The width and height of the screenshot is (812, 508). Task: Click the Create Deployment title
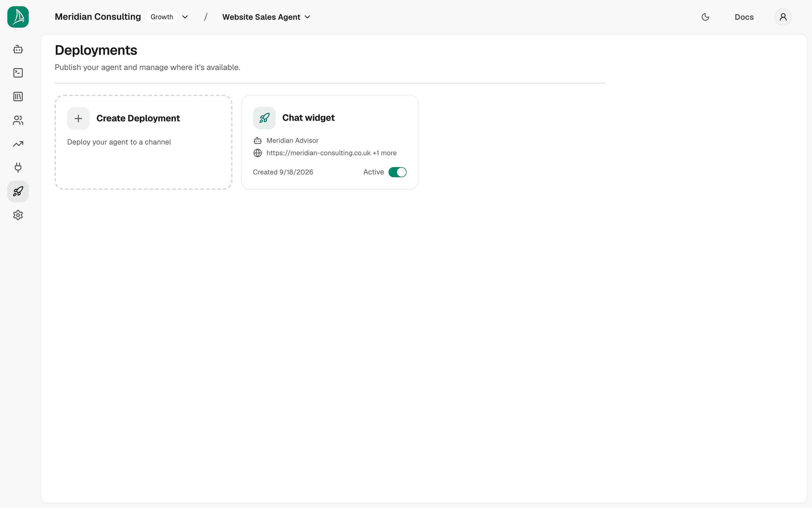coord(138,118)
